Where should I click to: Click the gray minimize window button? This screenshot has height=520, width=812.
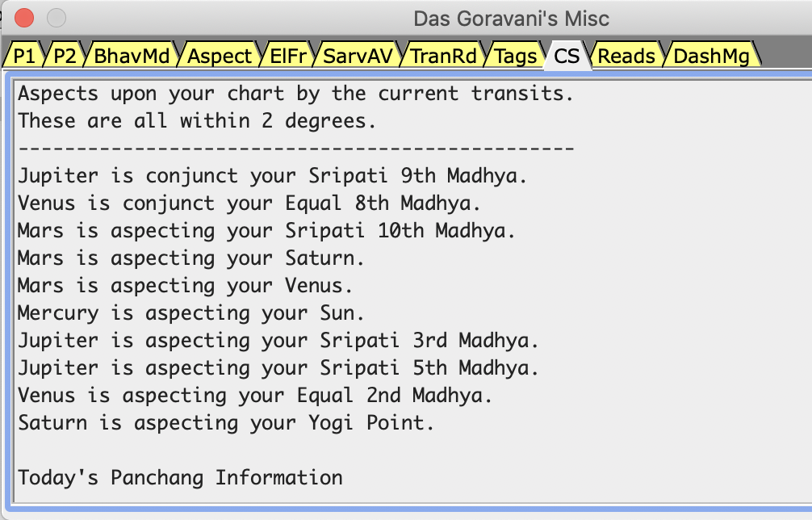coord(57,17)
